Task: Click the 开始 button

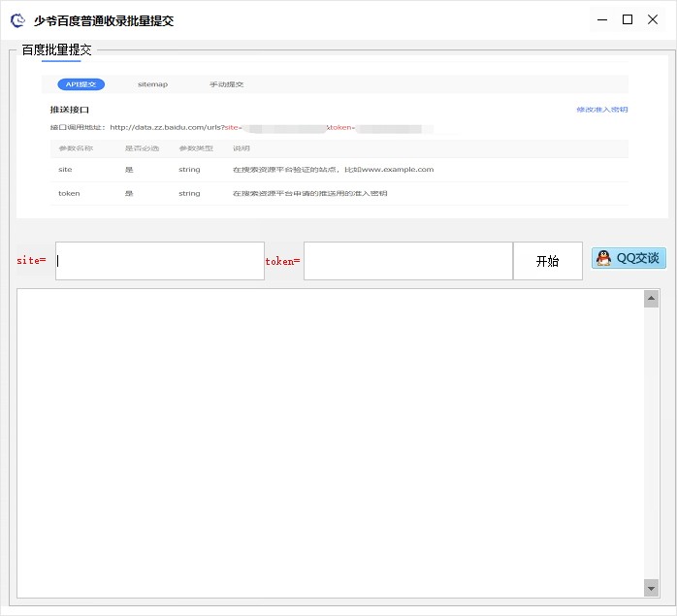Action: click(547, 261)
